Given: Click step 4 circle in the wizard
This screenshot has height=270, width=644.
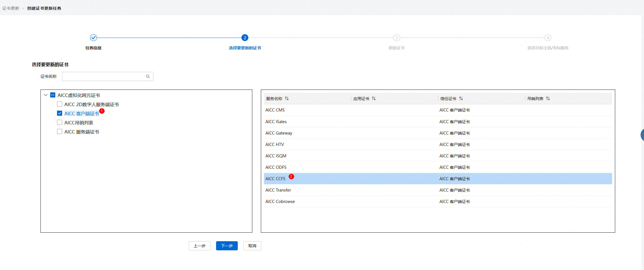Looking at the screenshot, I should point(548,38).
